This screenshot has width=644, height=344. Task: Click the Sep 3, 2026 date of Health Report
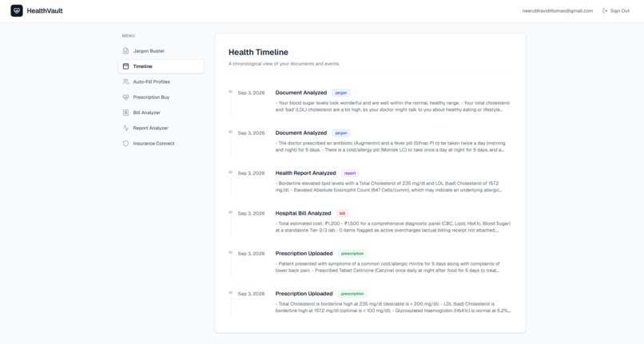(251, 173)
